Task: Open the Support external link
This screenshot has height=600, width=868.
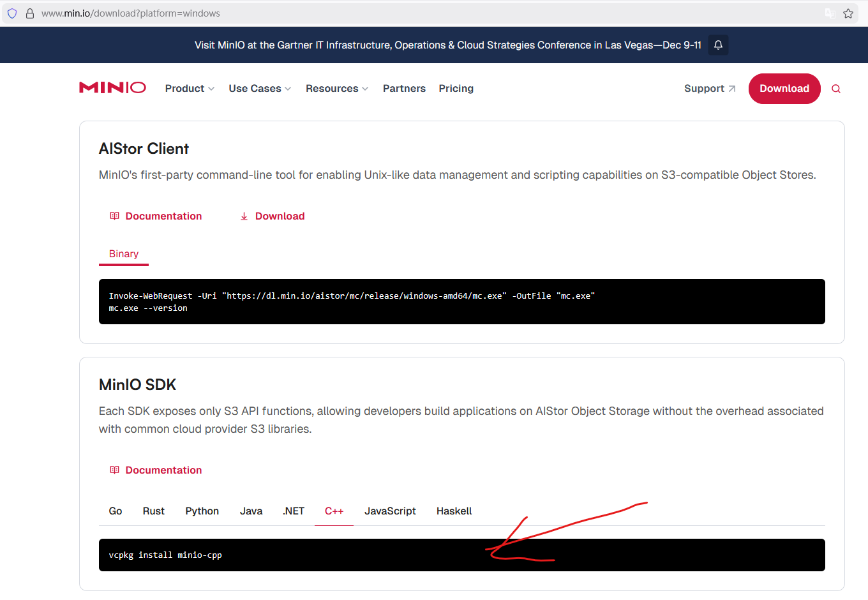Action: (709, 89)
